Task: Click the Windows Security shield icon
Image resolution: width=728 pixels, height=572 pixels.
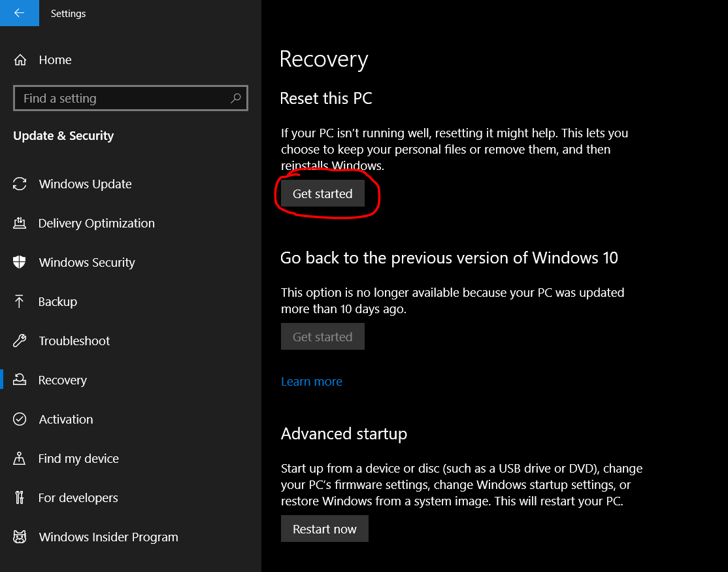Action: point(20,263)
